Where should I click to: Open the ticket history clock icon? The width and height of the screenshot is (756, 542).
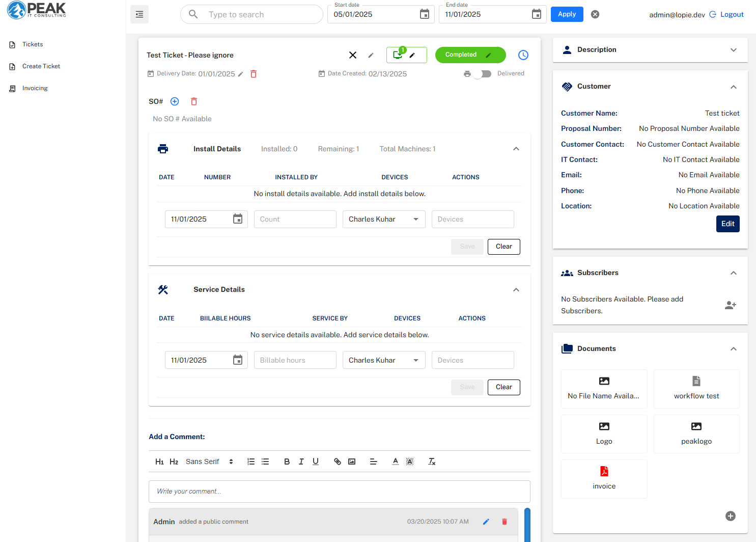tap(523, 55)
